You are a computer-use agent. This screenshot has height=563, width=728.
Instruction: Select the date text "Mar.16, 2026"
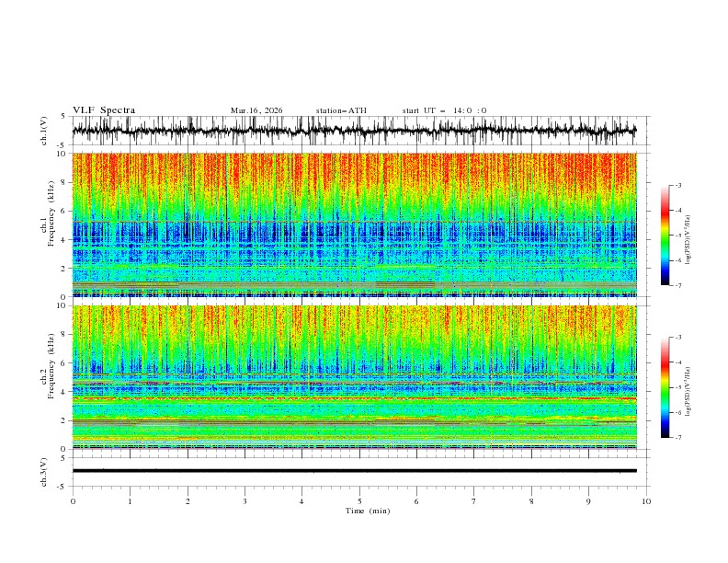256,110
